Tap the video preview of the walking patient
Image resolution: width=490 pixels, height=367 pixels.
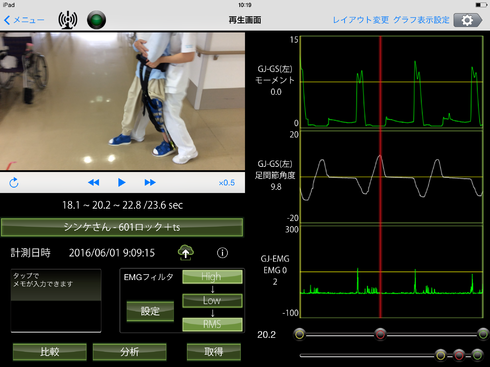tap(122, 101)
